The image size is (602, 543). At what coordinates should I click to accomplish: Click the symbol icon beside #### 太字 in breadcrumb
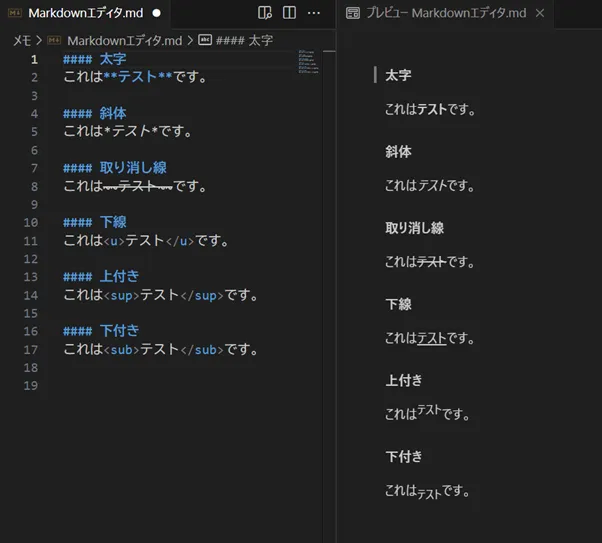[205, 40]
